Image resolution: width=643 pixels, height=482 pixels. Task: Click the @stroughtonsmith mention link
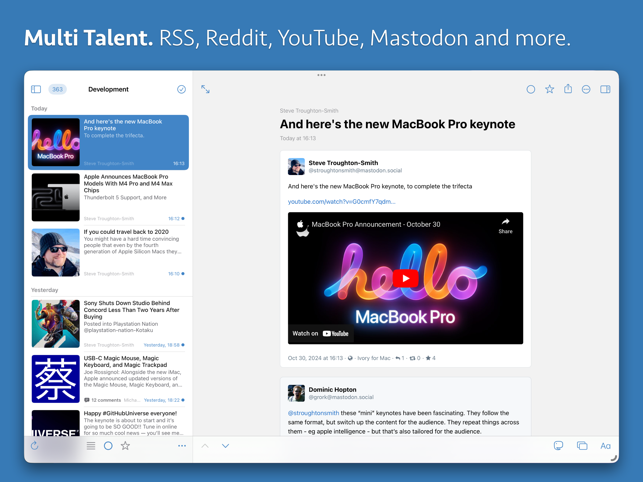pyautogui.click(x=313, y=413)
